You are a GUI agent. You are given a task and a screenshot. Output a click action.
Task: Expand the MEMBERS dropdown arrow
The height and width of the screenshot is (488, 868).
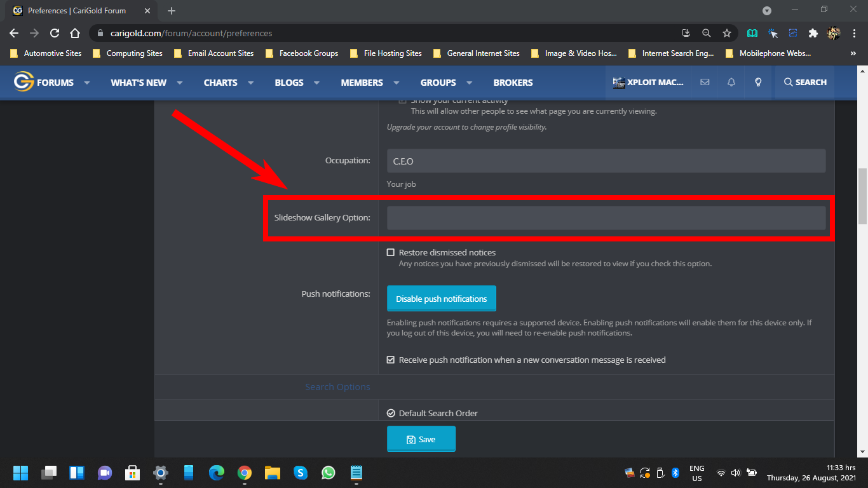click(x=396, y=83)
